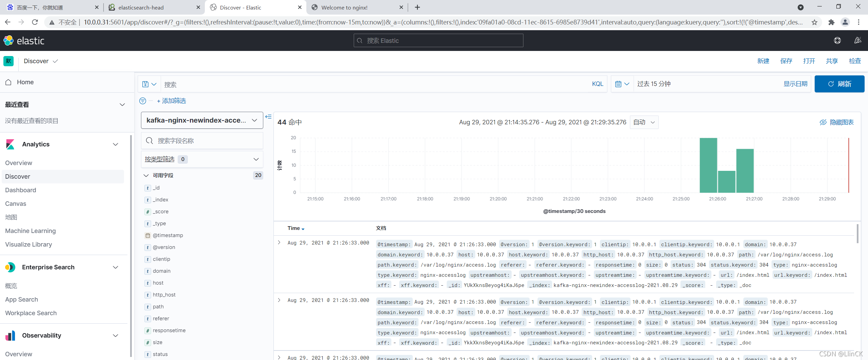The height and width of the screenshot is (360, 868).
Task: Open browser extensions puzzle icon
Action: (x=831, y=22)
